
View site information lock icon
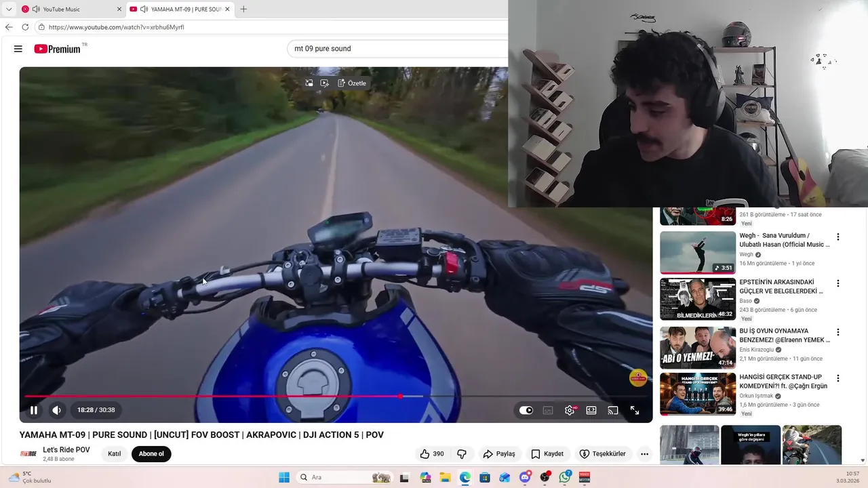point(41,27)
